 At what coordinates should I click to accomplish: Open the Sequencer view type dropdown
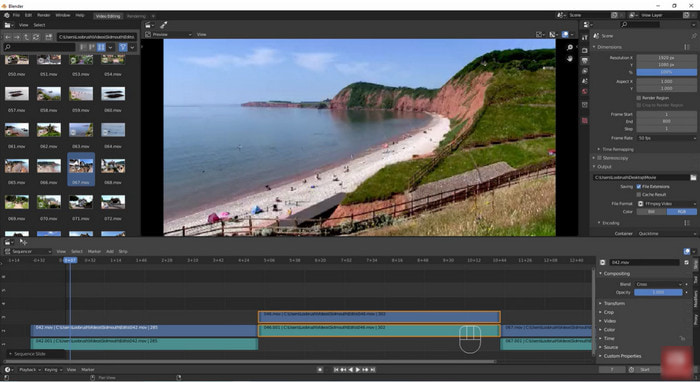[x=28, y=251]
